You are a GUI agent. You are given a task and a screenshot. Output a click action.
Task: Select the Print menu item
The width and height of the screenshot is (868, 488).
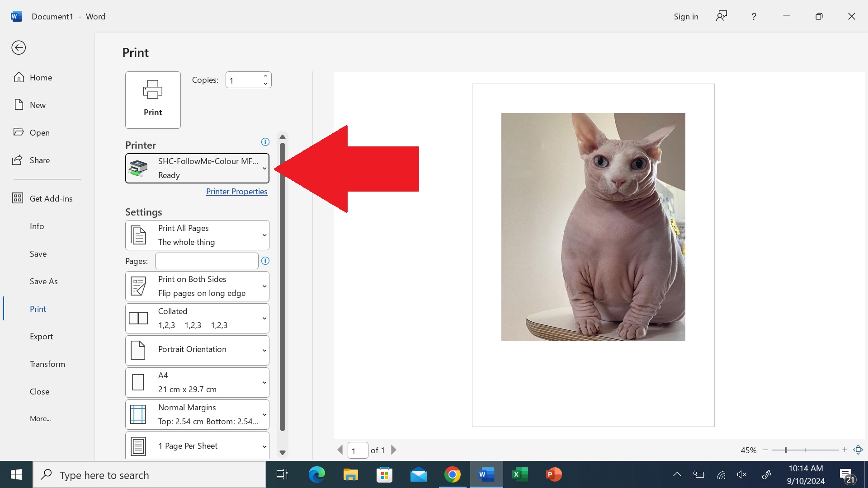[x=38, y=308]
